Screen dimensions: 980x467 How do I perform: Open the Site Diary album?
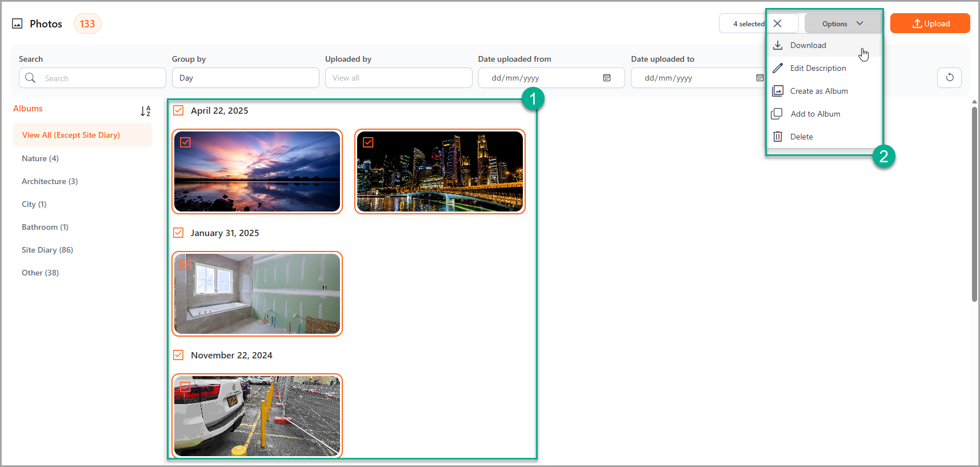[47, 250]
